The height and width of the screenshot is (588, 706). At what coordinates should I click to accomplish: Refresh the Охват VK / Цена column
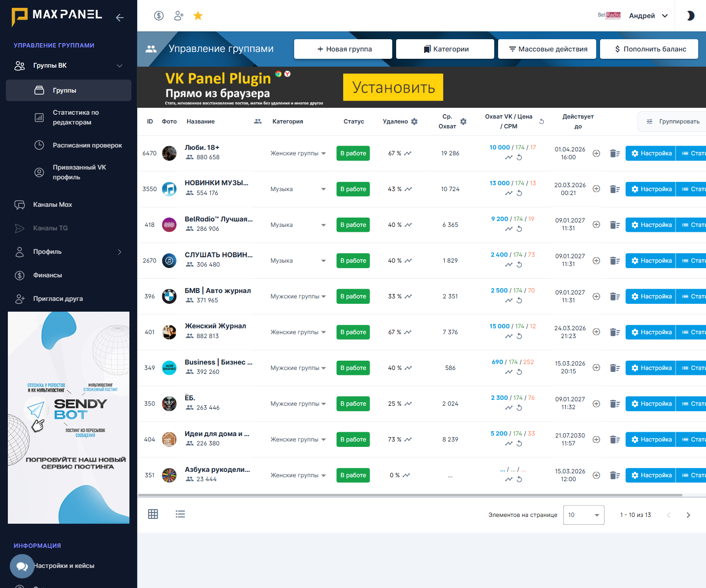(542, 122)
